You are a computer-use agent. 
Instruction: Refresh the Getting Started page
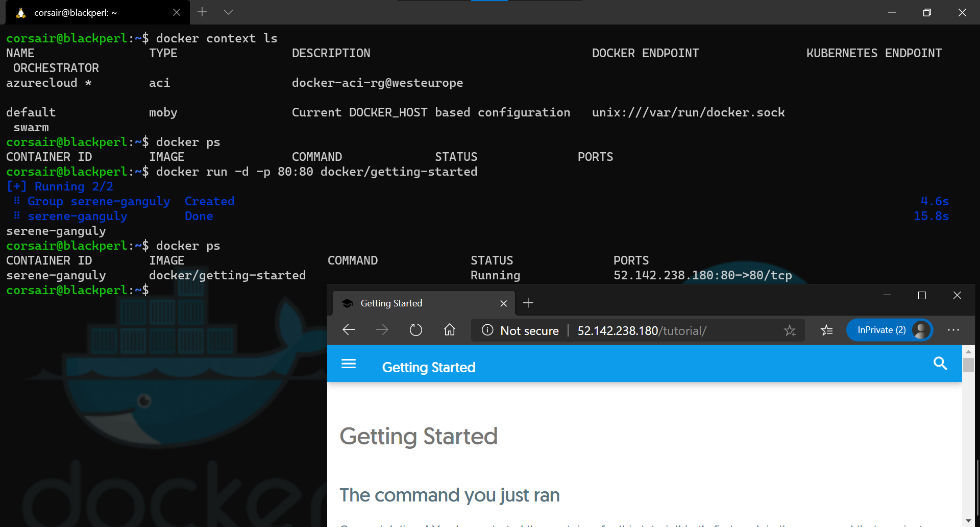point(416,330)
